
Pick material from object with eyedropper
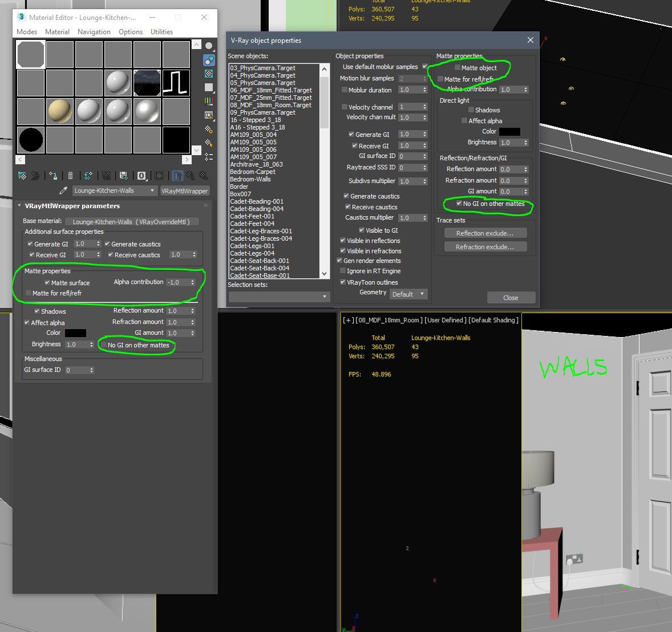click(63, 191)
